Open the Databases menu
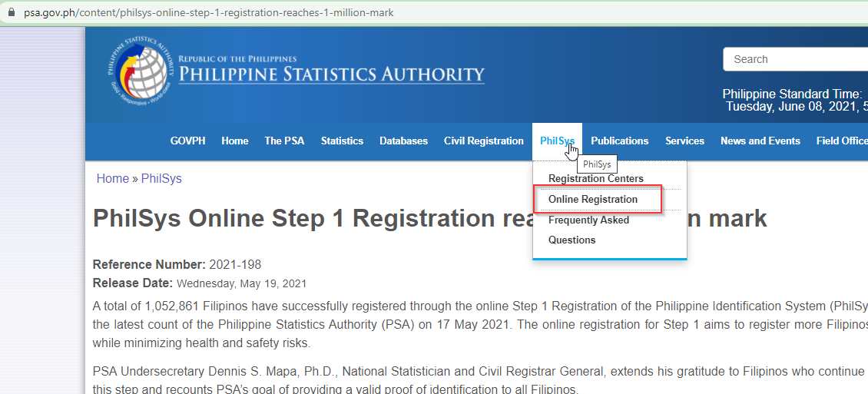Screen dimensions: 868x394 coord(403,141)
